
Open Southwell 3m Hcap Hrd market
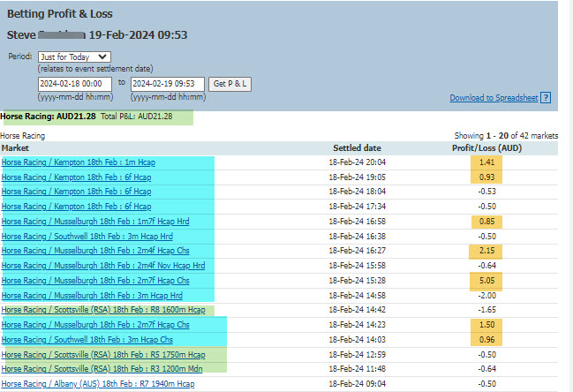click(87, 236)
